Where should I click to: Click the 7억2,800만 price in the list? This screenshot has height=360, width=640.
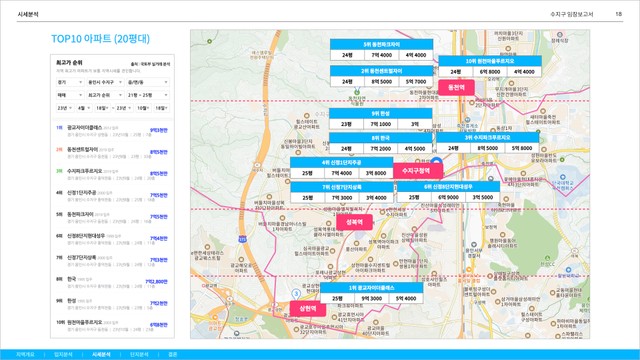click(157, 282)
